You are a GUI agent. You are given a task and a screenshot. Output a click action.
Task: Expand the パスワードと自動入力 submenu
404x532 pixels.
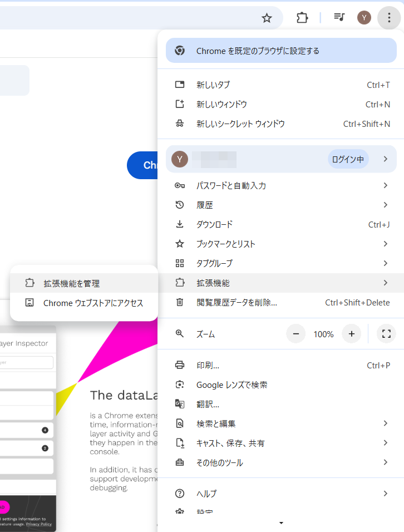click(x=385, y=185)
